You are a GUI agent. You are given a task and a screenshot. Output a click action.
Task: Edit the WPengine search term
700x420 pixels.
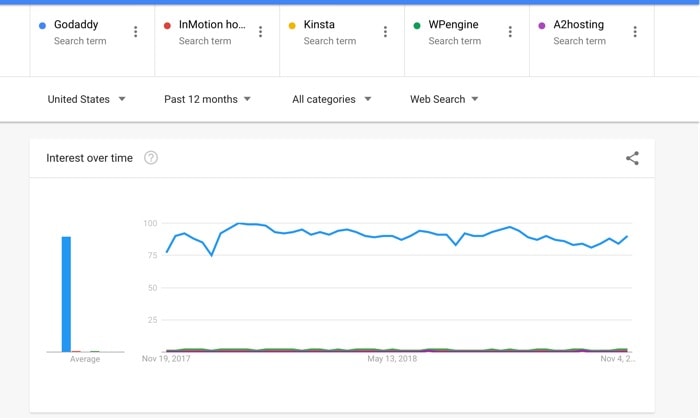(x=454, y=25)
